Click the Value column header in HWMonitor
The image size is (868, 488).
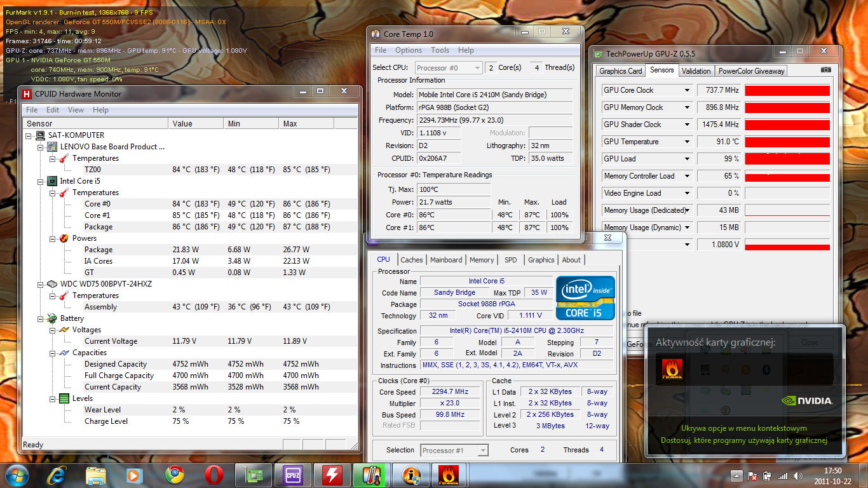196,123
